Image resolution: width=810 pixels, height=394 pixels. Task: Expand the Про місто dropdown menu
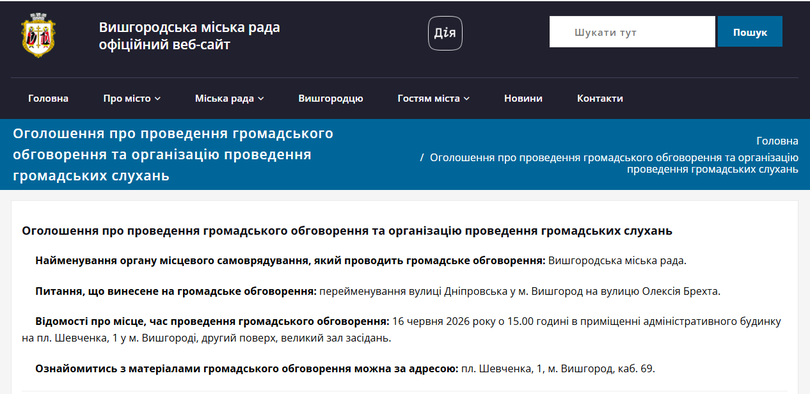132,98
